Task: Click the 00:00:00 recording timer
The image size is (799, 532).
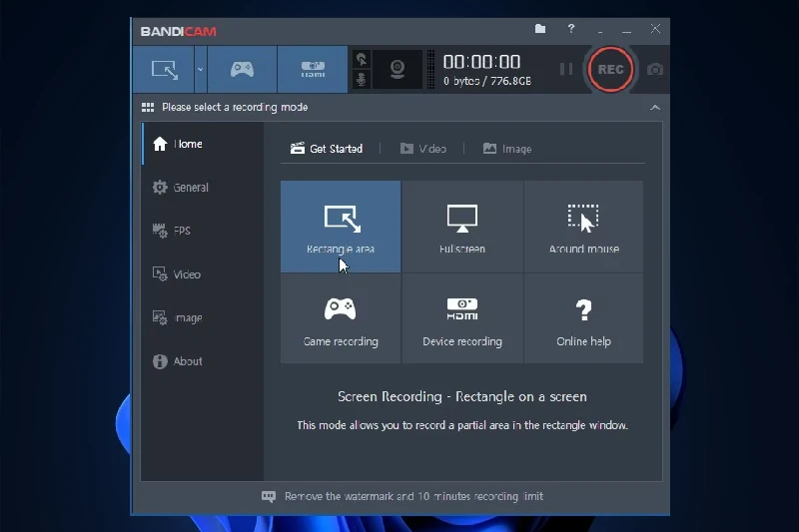Action: [481, 62]
